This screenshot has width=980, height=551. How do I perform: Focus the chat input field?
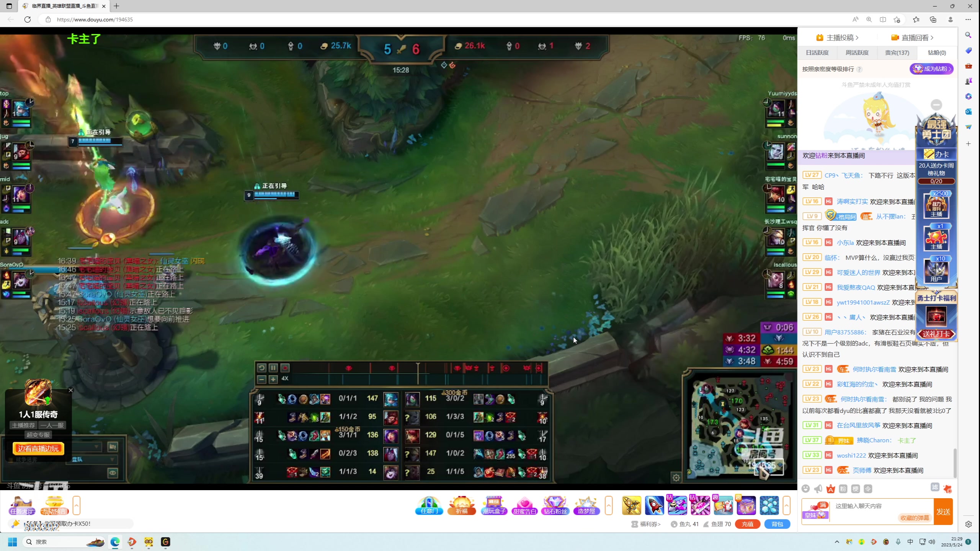[882, 506]
